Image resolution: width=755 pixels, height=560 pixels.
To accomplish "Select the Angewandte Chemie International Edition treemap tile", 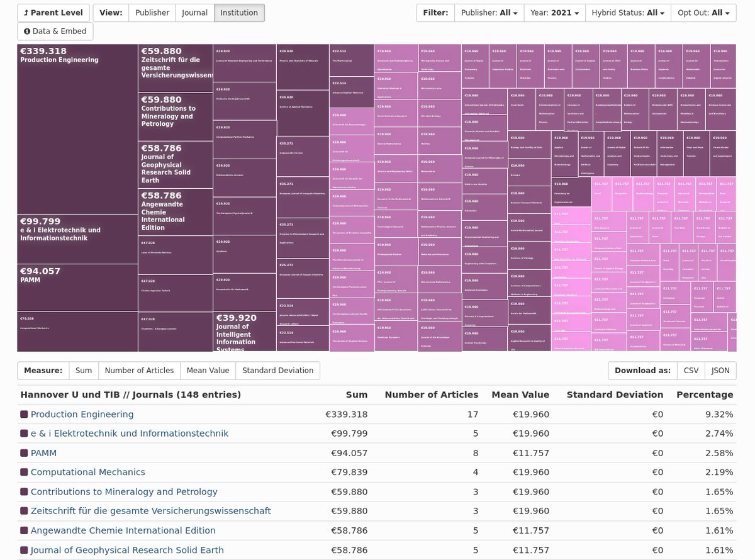I will 176,212.
